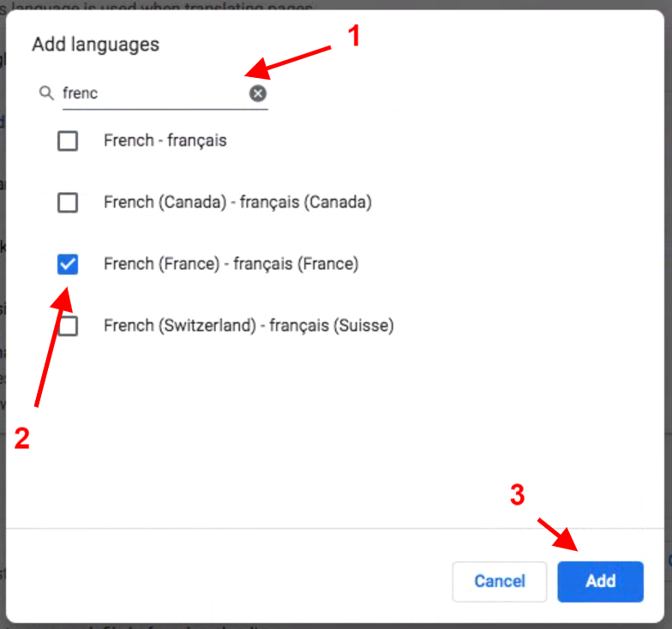Click the red annotation number 3
Viewport: 672px width, 629px height.
517,494
